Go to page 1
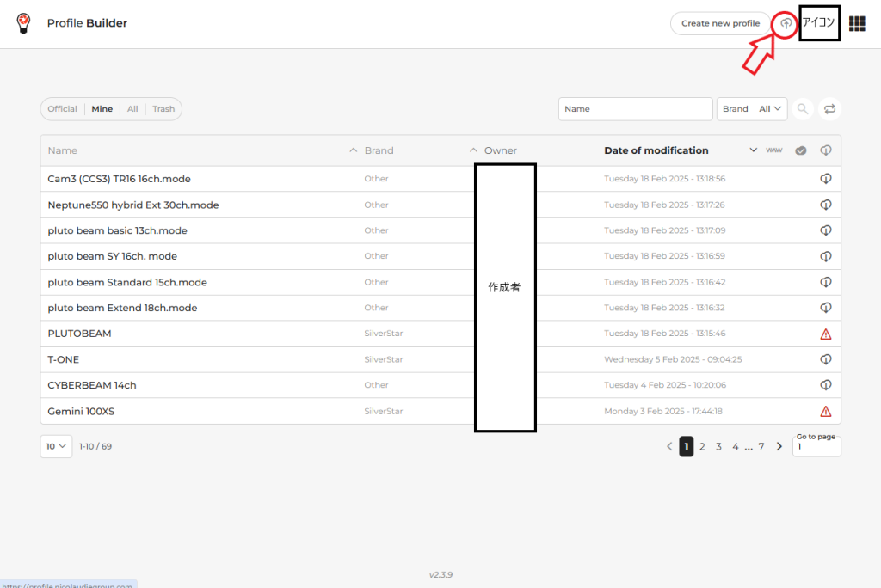 tap(686, 446)
